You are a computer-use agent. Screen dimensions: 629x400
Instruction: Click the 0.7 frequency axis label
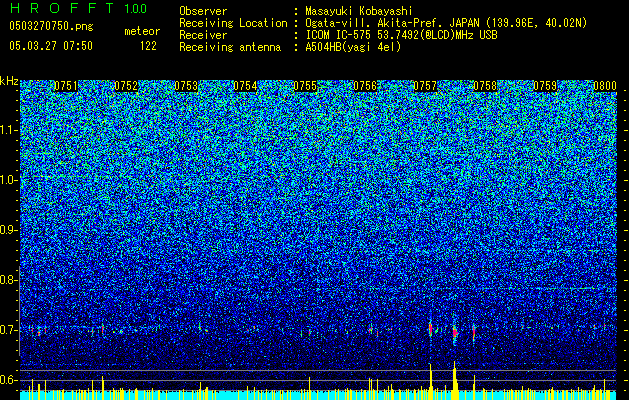[8, 330]
